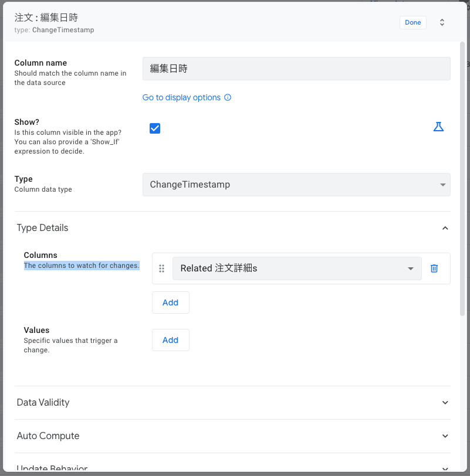The image size is (470, 476).
Task: Click the flask expression icon beside Show?
Action: click(438, 127)
